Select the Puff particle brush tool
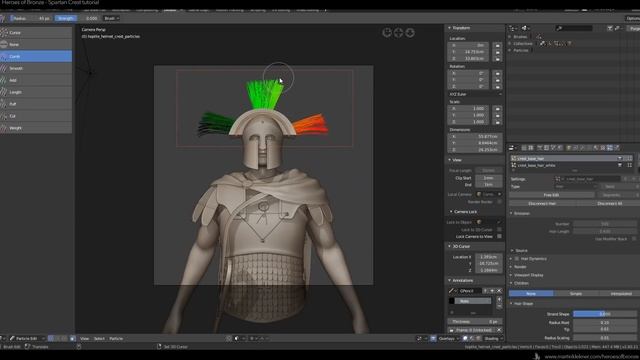 pos(36,104)
